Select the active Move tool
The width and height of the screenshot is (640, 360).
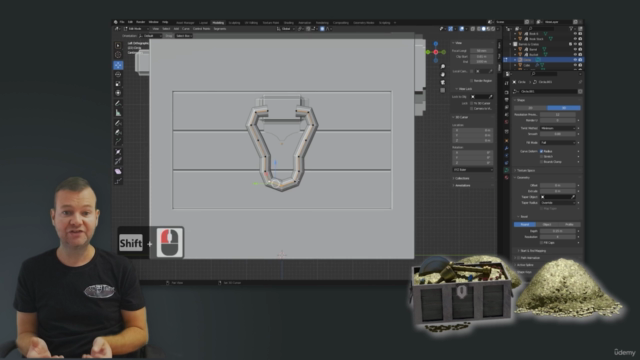(x=118, y=65)
